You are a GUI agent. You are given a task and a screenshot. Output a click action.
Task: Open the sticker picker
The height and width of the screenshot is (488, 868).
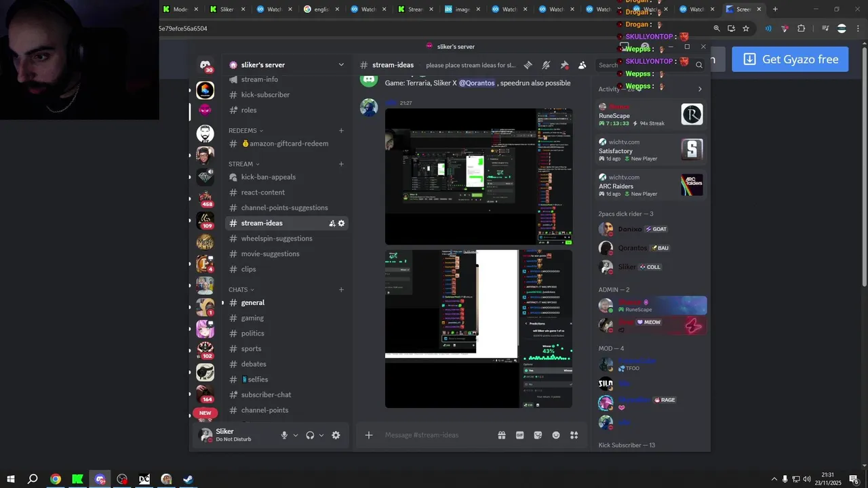click(538, 435)
